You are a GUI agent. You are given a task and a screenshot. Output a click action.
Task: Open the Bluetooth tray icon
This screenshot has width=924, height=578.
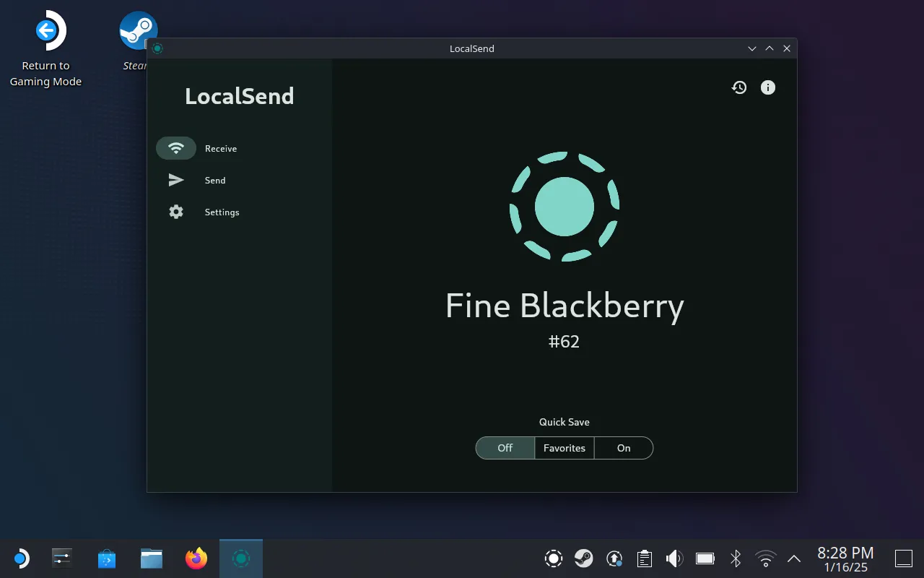click(x=736, y=558)
